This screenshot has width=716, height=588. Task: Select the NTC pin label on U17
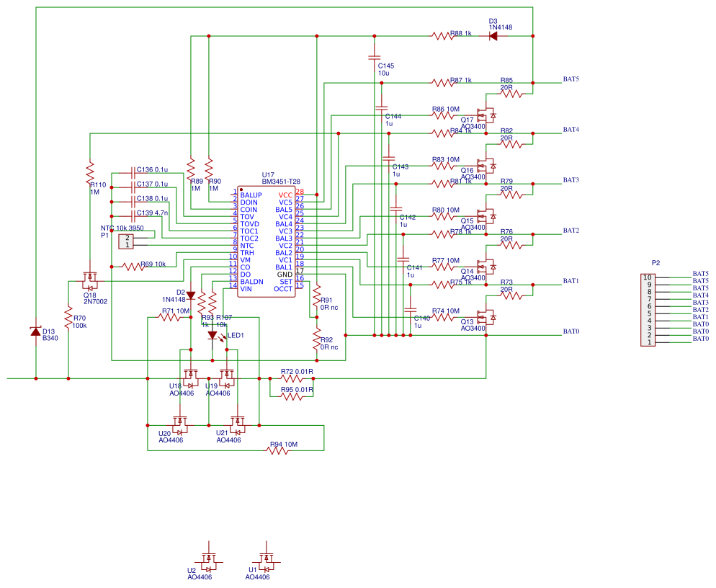point(247,245)
